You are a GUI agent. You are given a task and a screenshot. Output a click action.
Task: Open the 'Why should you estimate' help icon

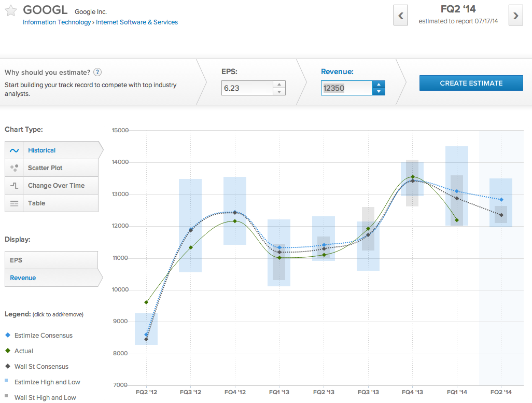(97, 72)
